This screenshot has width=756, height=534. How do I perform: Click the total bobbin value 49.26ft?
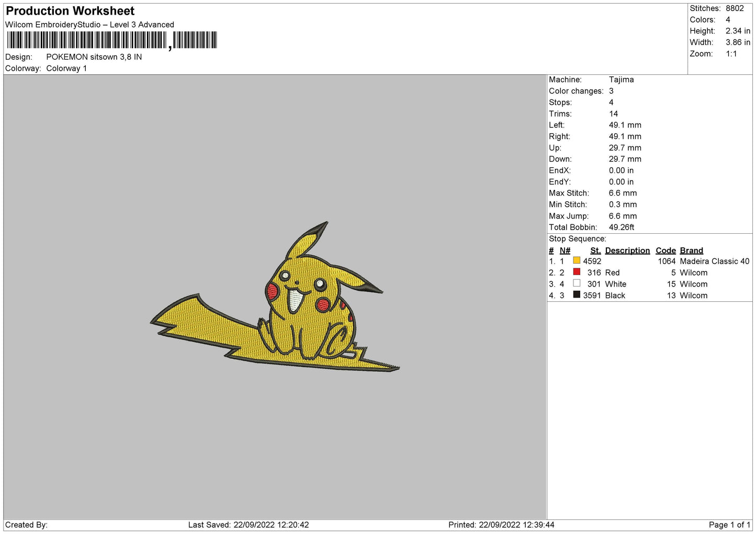point(622,228)
